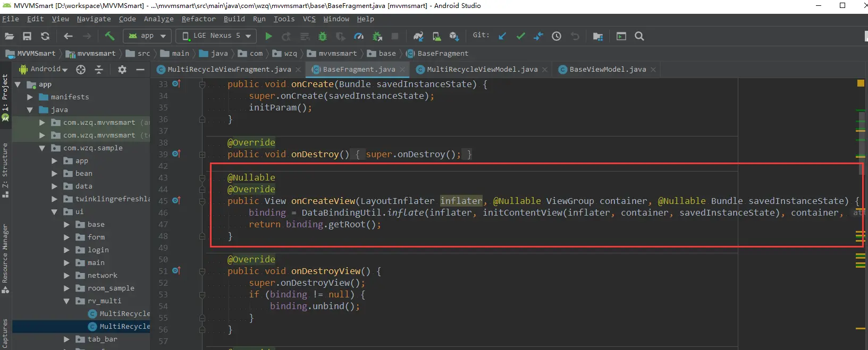
Task: Switch to BaseViewModel.java tab
Action: pos(608,70)
